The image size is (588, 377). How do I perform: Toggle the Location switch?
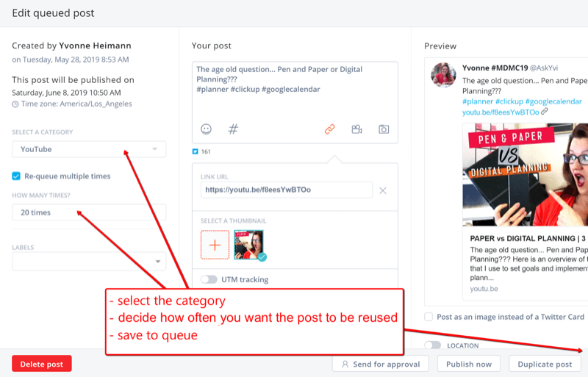(x=432, y=345)
